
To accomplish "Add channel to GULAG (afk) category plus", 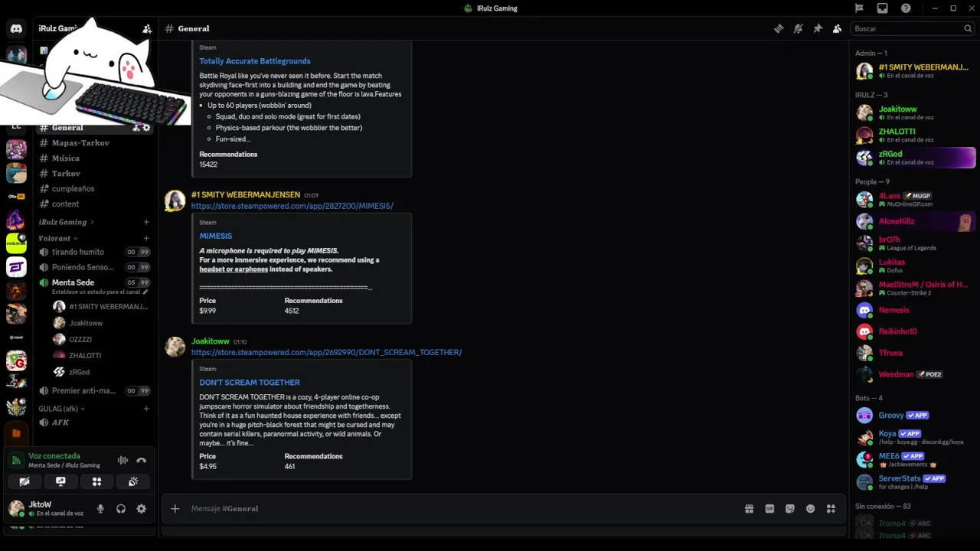I will point(146,409).
